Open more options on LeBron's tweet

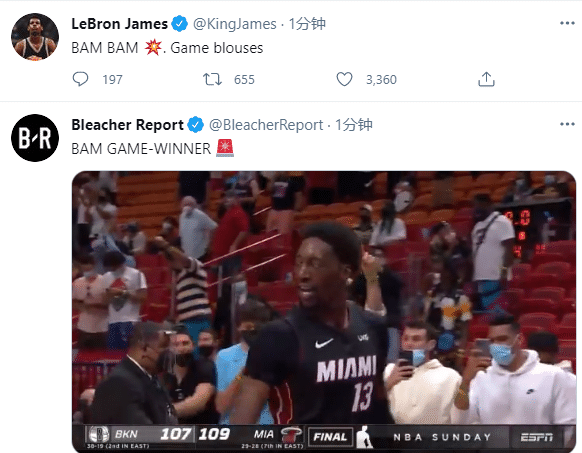567,23
